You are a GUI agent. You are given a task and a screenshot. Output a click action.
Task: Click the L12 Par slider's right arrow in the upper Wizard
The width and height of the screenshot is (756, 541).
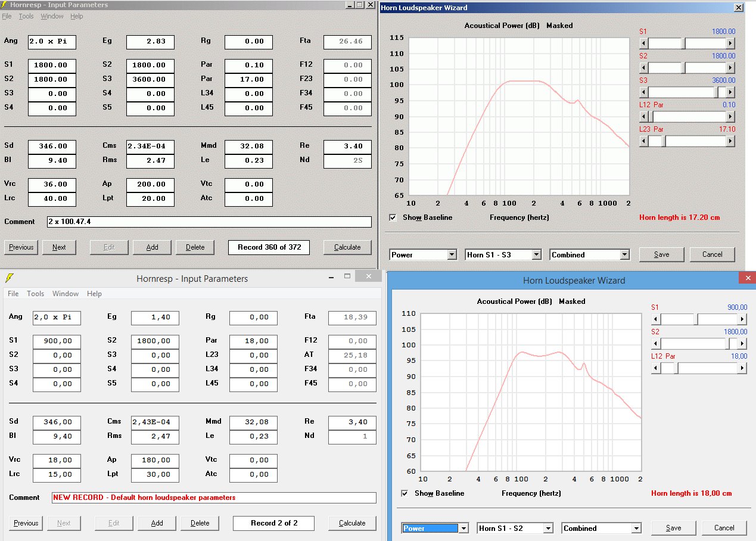click(730, 117)
